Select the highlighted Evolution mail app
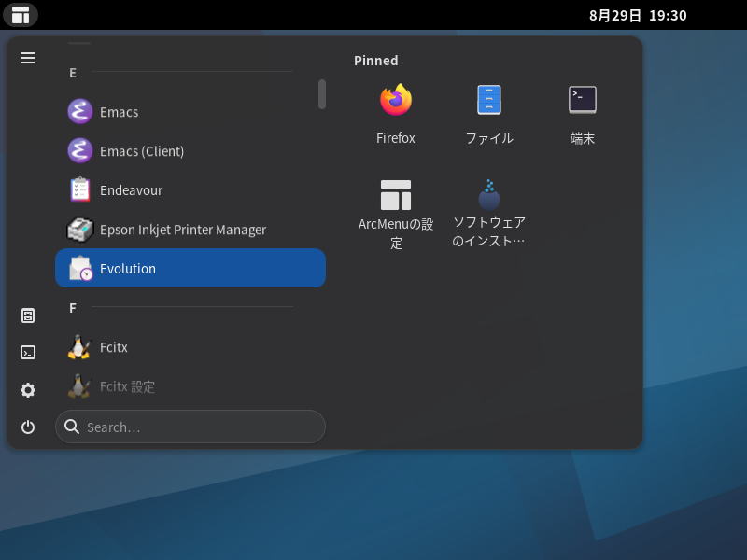The image size is (747, 560). tap(190, 268)
